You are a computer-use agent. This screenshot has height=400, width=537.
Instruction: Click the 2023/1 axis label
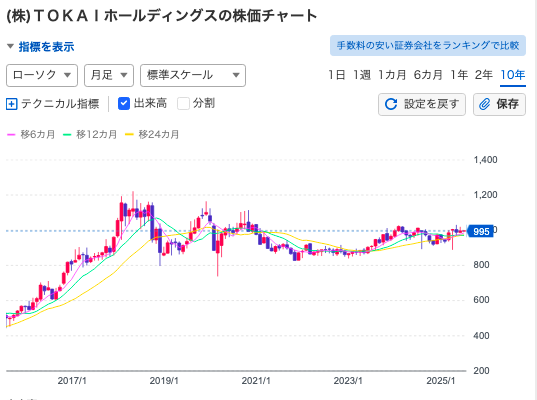pos(348,381)
